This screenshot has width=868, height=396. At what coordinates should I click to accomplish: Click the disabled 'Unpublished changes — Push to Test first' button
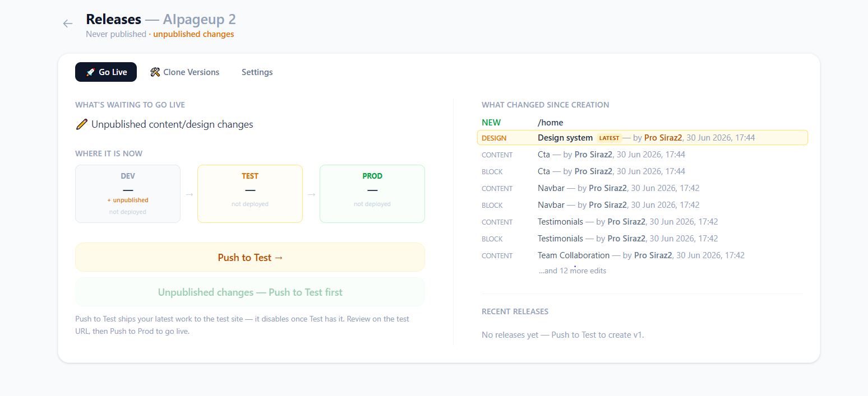(x=250, y=292)
